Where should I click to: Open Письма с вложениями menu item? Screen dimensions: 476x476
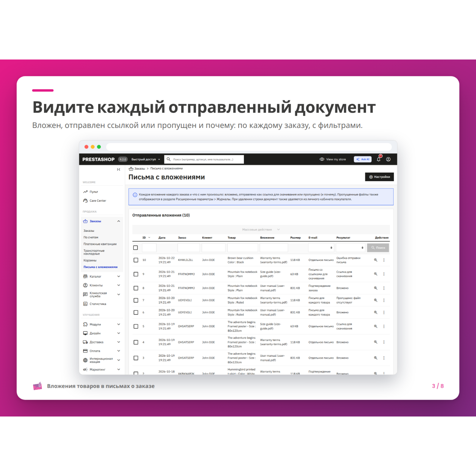pos(100,267)
